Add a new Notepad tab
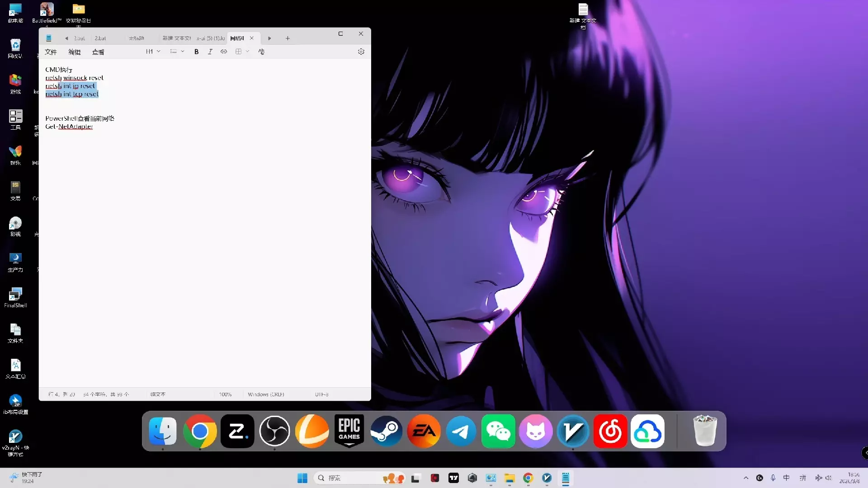 coord(288,38)
